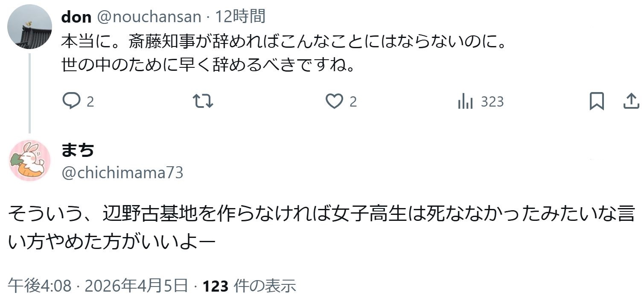Screen dimensions: 644x301
Task: Open まち's rabbit profile avatar
Action: [29, 160]
